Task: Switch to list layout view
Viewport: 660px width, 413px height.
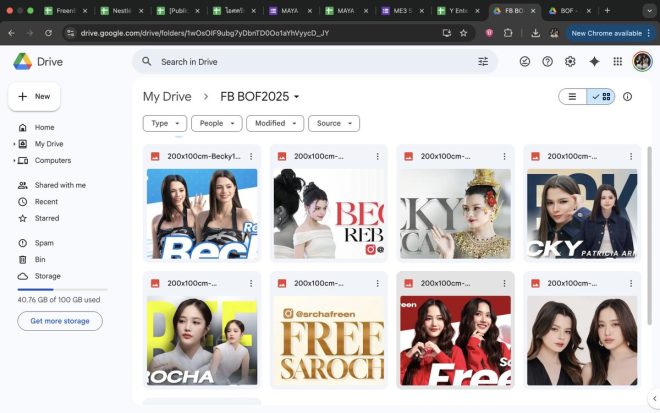Action: click(x=573, y=97)
